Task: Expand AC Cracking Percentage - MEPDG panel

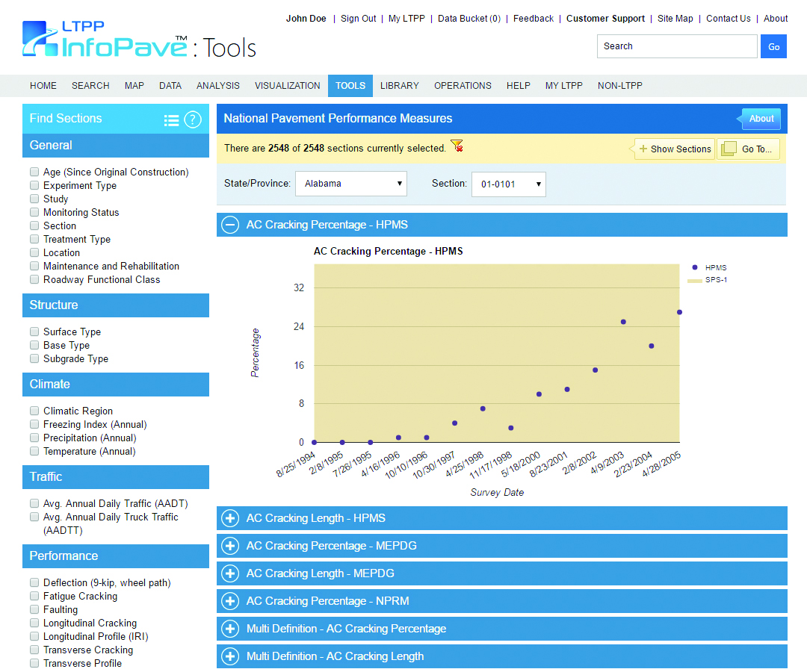Action: (x=230, y=546)
